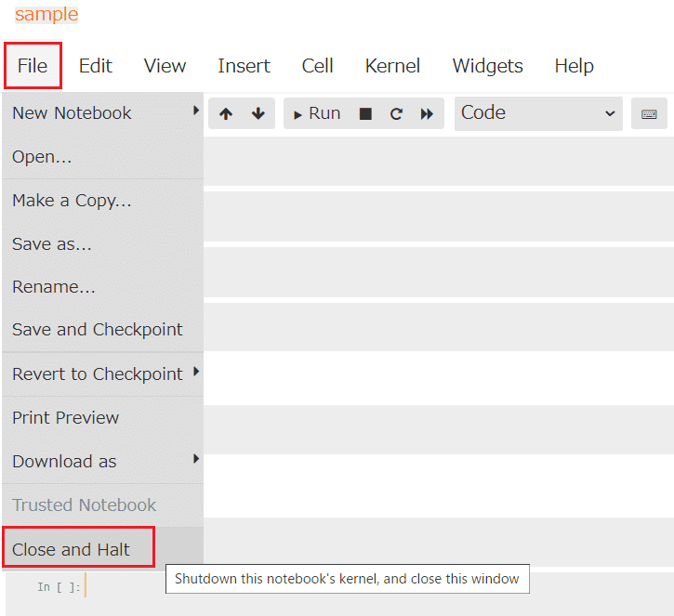
Task: Open the Code cell type dropdown
Action: (538, 113)
